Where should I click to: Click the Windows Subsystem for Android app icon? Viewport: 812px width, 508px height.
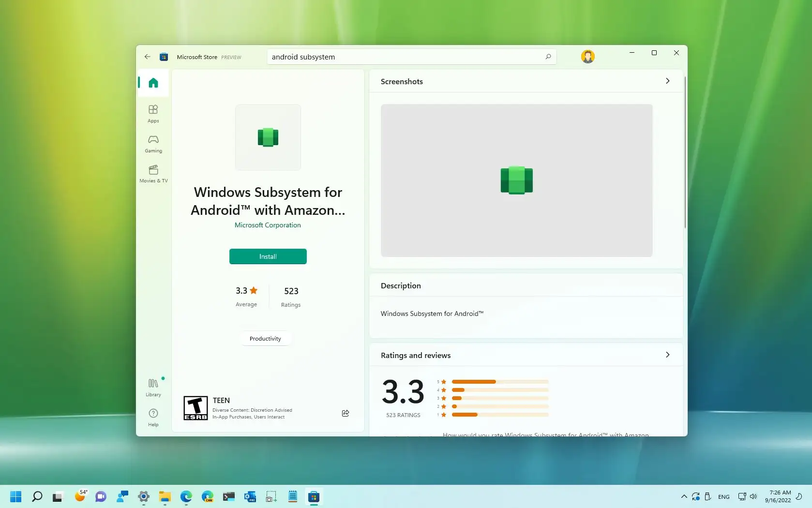(268, 137)
